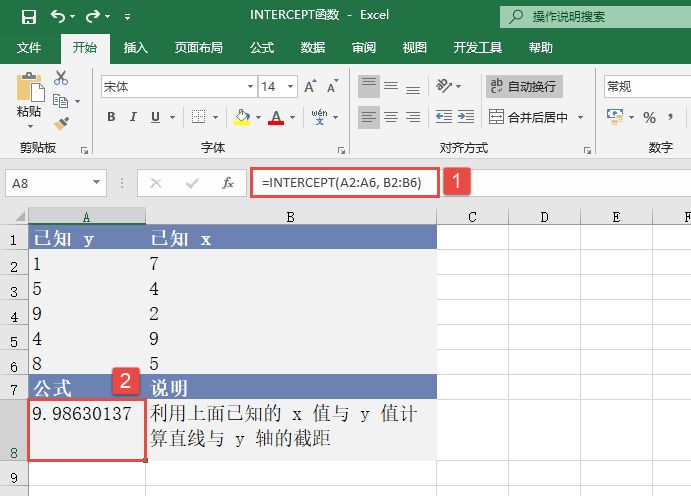
Task: Toggle 自动换行 wrap text
Action: 525,87
